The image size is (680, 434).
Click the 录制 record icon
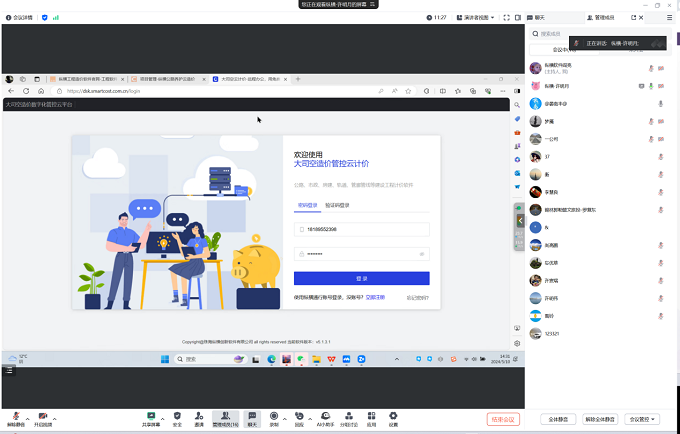[x=274, y=416]
